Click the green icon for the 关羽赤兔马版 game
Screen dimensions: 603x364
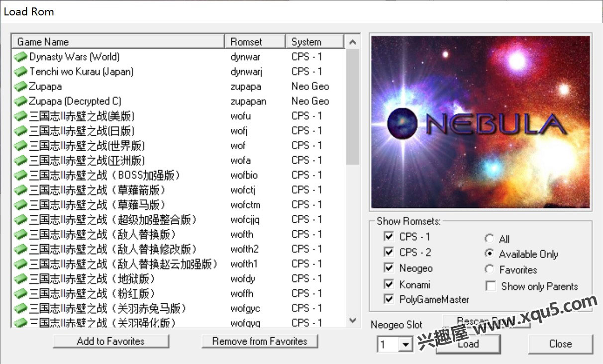point(20,309)
